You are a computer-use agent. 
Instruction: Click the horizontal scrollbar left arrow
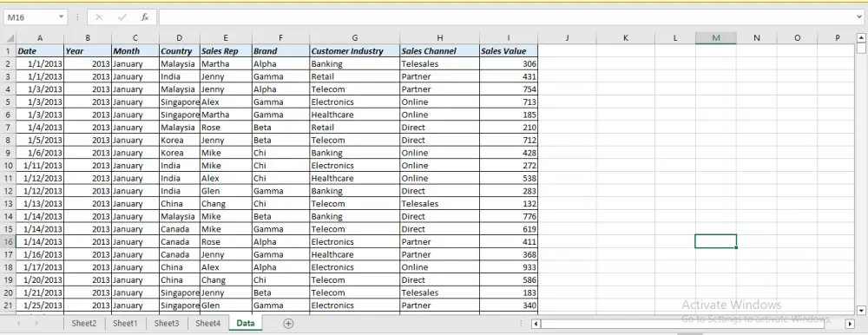[x=536, y=324]
